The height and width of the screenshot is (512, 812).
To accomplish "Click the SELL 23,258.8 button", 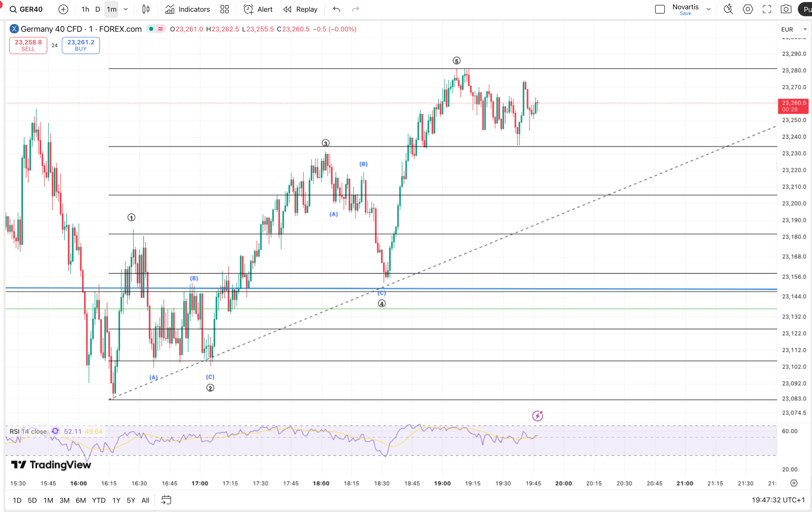I will 28,45.
